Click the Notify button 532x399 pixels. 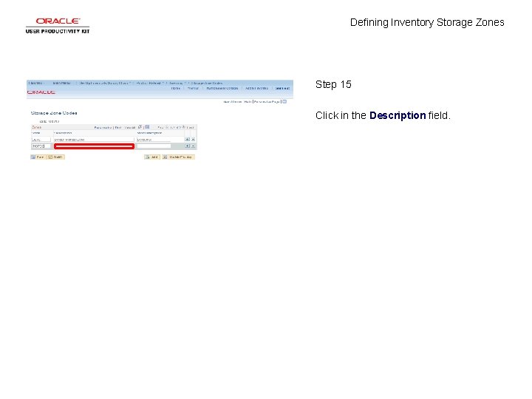(x=56, y=157)
